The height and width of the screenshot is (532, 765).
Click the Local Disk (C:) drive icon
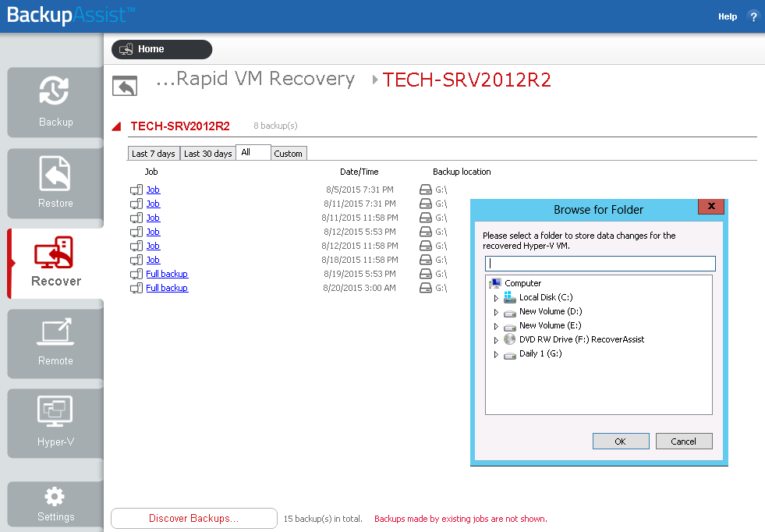(x=510, y=297)
